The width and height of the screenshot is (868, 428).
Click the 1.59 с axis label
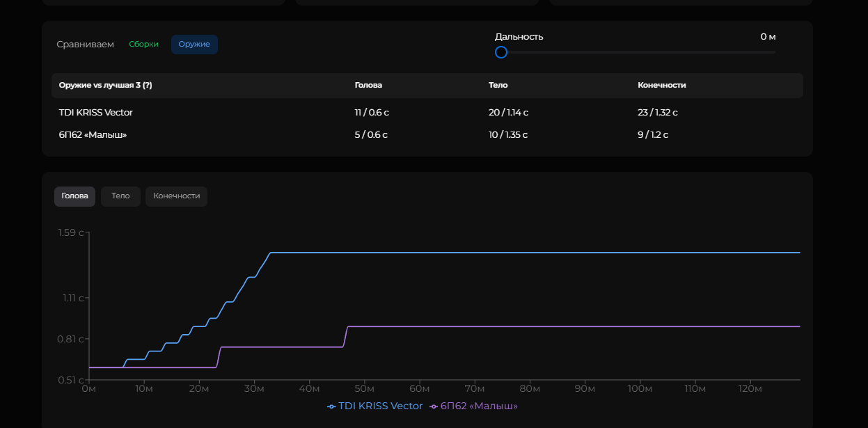pos(71,232)
